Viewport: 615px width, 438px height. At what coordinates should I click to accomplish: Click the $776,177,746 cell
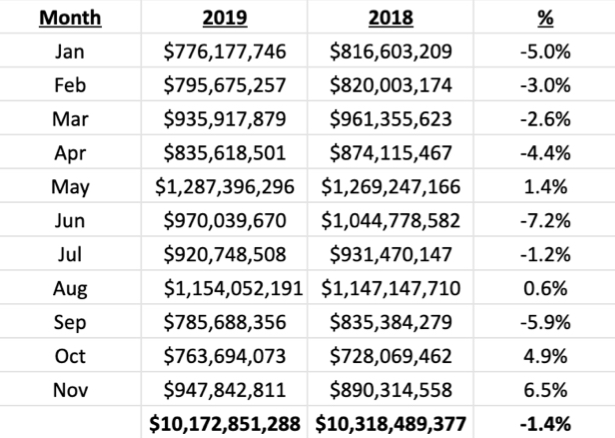pyautogui.click(x=225, y=52)
